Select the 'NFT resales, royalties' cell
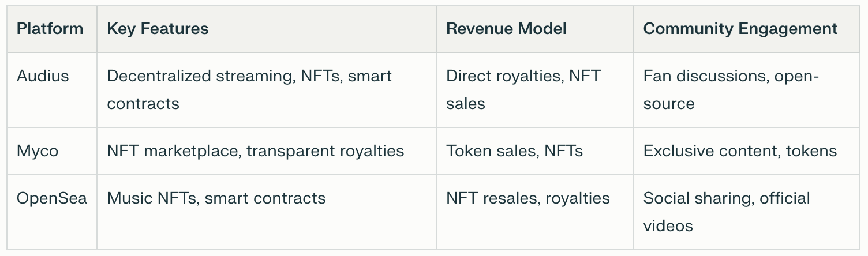The image size is (868, 256). 527,198
